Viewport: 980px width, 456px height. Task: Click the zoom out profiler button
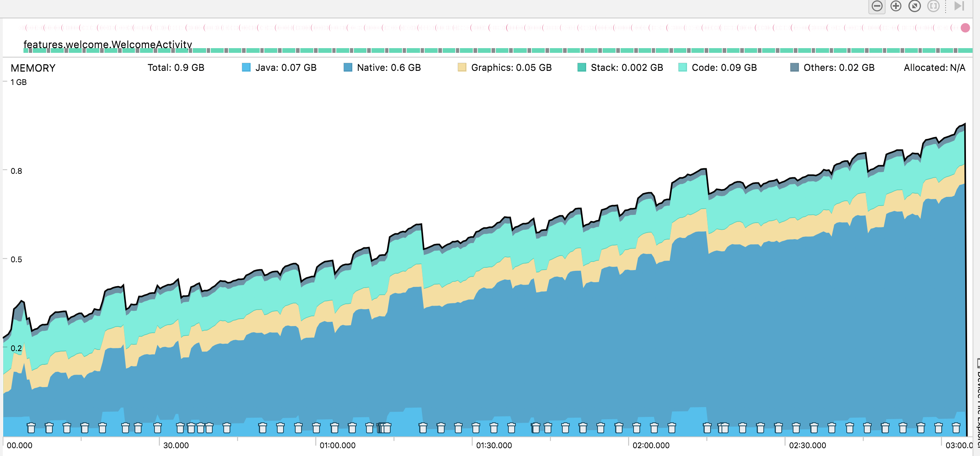877,6
